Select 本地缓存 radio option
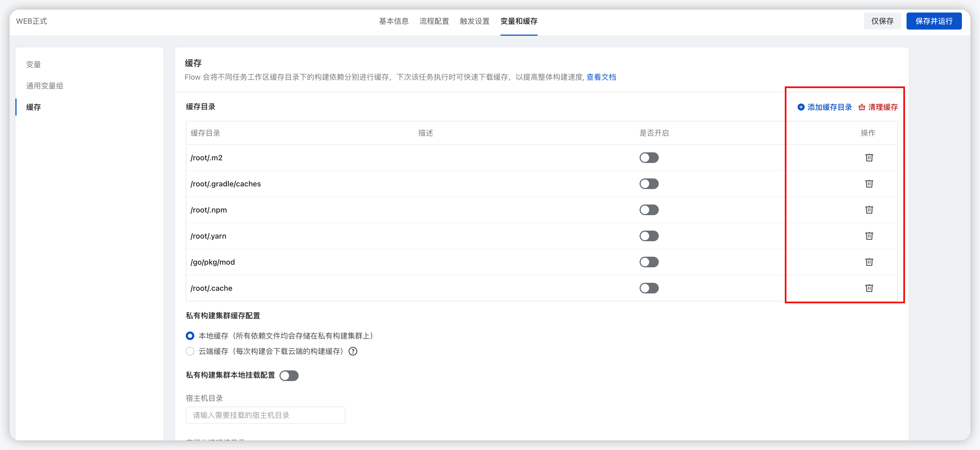Viewport: 980px width, 450px height. click(x=190, y=336)
